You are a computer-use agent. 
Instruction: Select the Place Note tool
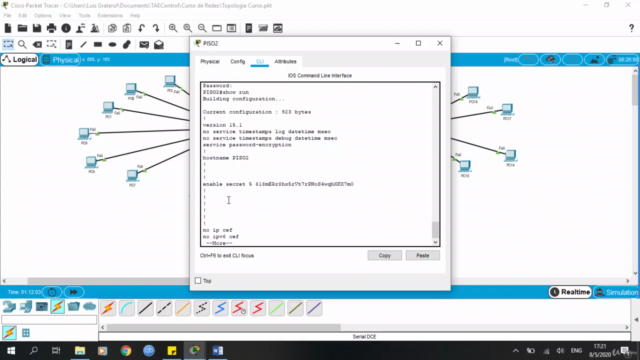pos(69,44)
